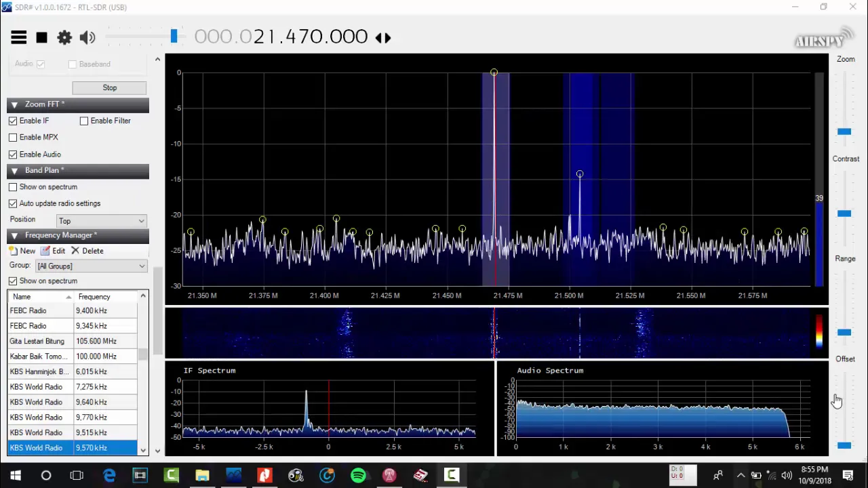Open the Group dropdown showing All Groups
Screen dimensions: 868x488
coord(91,266)
